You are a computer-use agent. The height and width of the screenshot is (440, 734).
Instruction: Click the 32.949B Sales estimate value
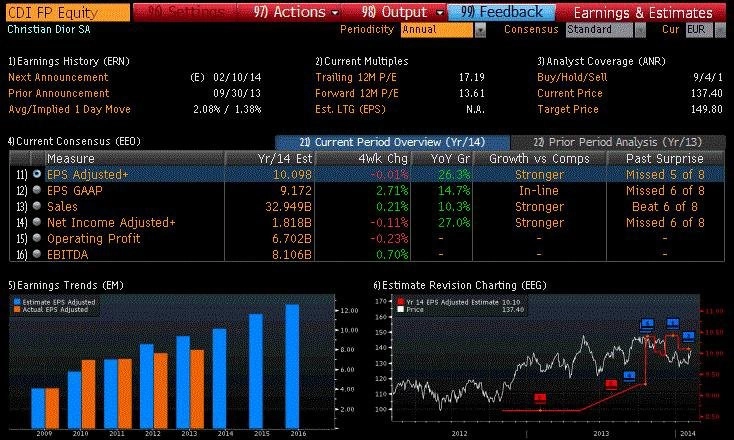coord(288,206)
